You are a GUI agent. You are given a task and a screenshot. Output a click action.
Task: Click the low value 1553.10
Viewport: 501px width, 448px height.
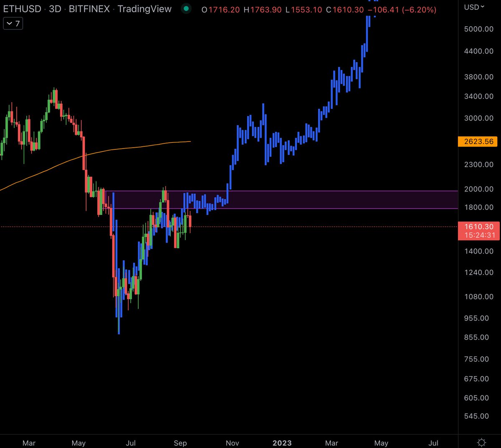[306, 10]
